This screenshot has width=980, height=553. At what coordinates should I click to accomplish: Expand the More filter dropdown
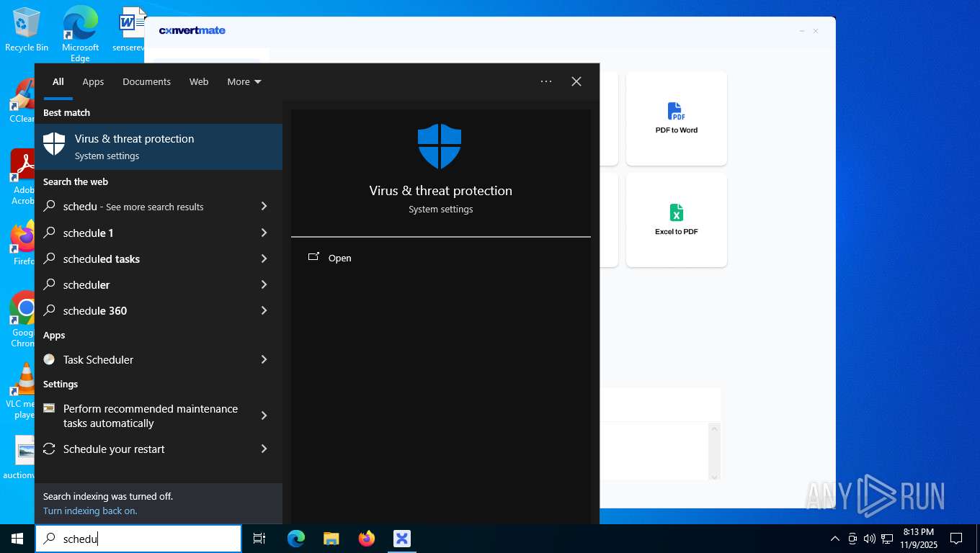pos(244,81)
